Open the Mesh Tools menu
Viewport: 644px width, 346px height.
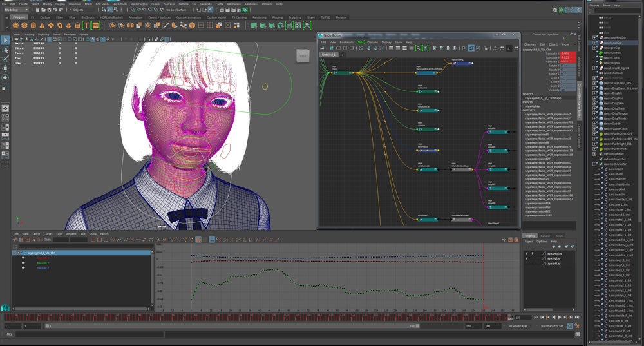pos(121,4)
